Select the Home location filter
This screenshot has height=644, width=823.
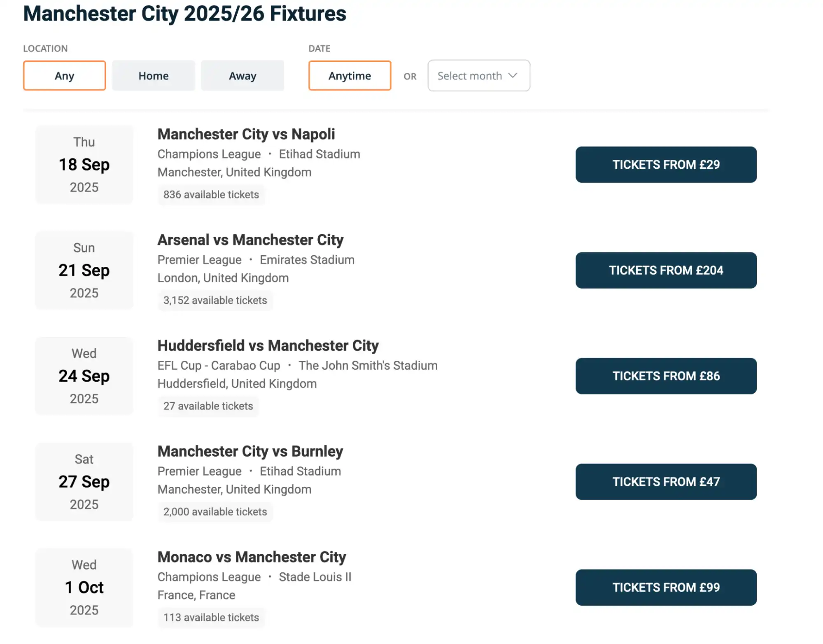[x=153, y=75]
